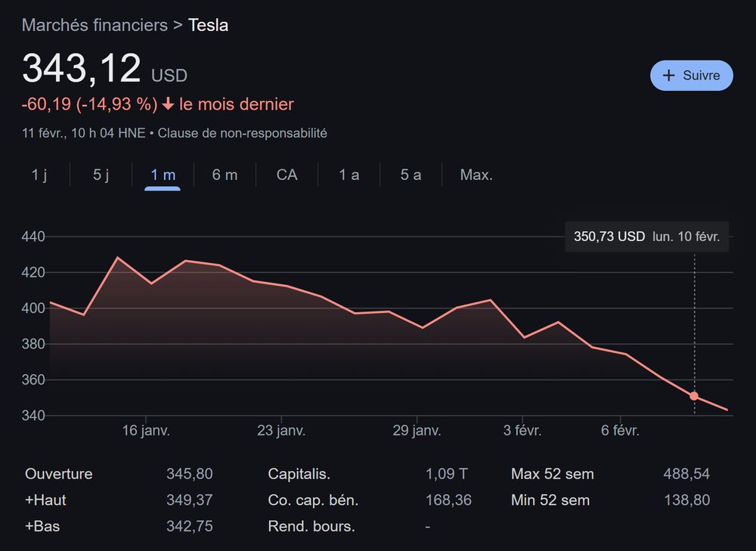756x551 pixels.
Task: Open the Marchés financiers breadcrumb link
Action: (x=94, y=25)
